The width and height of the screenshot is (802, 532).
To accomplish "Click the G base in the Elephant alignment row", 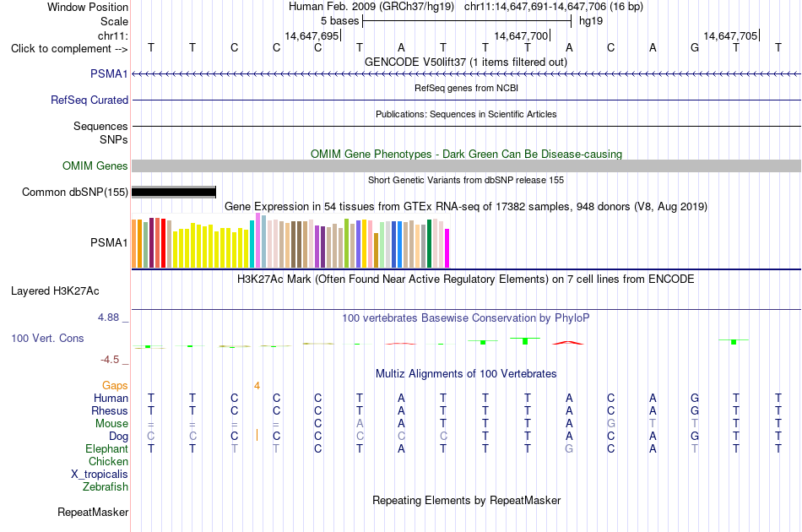I will (569, 448).
